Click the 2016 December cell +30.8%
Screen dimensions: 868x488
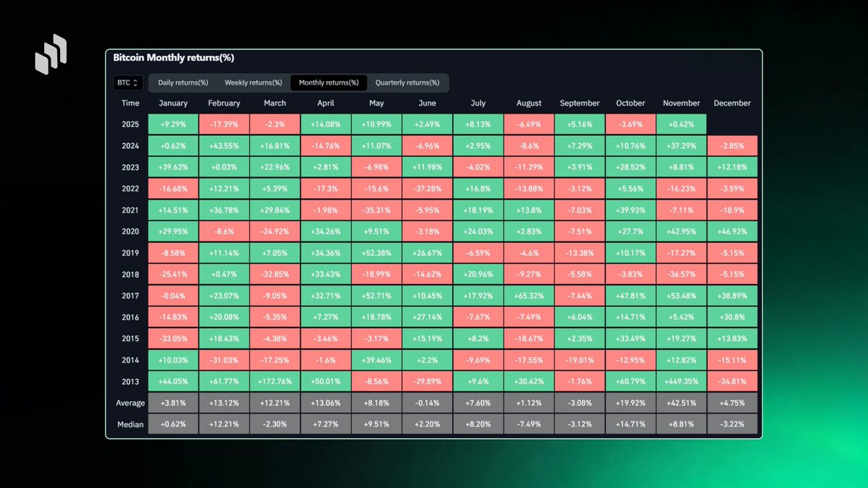tap(732, 317)
